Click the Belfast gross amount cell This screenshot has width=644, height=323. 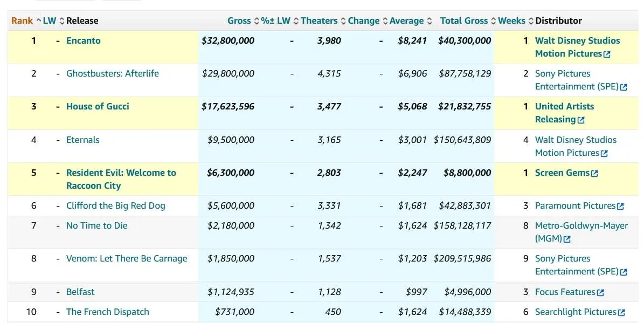tap(231, 292)
